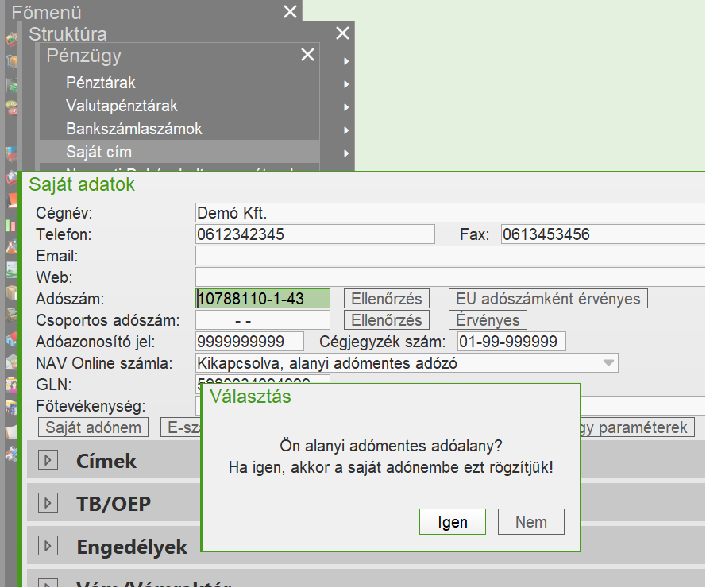706x588 pixels.
Task: Click Ellenőrzés next to Adószám
Action: [x=387, y=298]
